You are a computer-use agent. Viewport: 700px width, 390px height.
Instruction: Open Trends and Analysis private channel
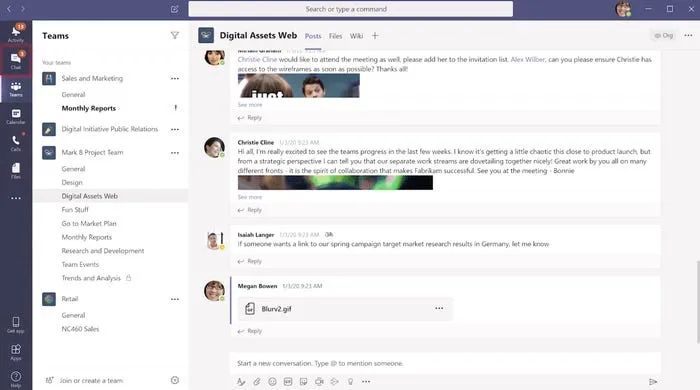pos(91,278)
